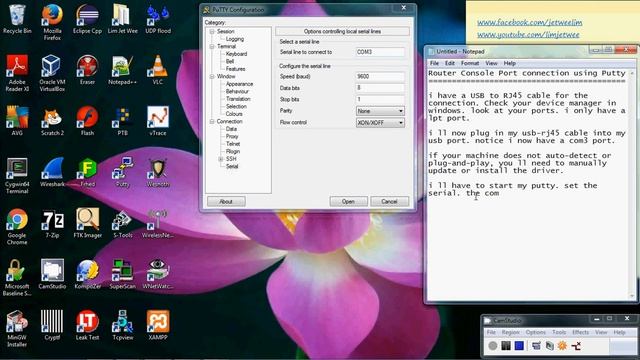This screenshot has height=360, width=640.
Task: Click Open button in PuTTY
Action: [x=348, y=201]
